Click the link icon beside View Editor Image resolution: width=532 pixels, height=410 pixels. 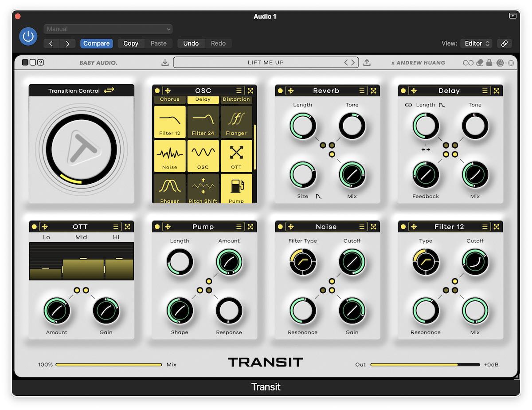pyautogui.click(x=504, y=43)
